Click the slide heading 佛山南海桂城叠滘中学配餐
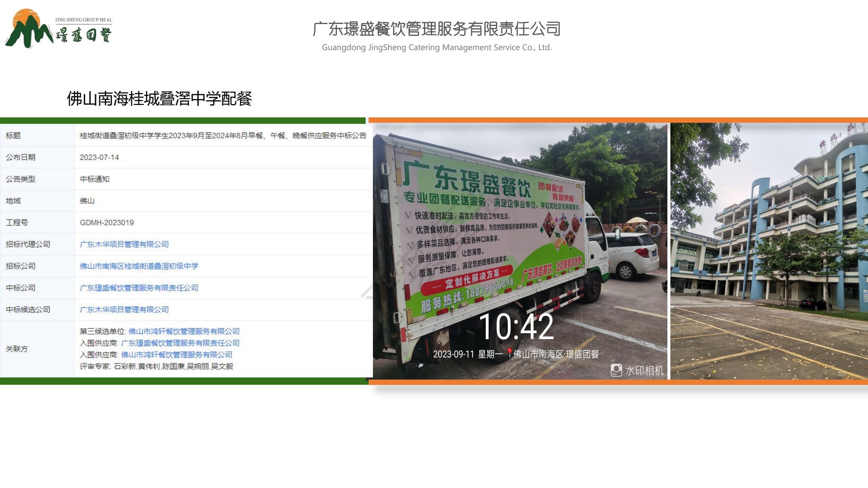This screenshot has width=868, height=488. pyautogui.click(x=159, y=99)
